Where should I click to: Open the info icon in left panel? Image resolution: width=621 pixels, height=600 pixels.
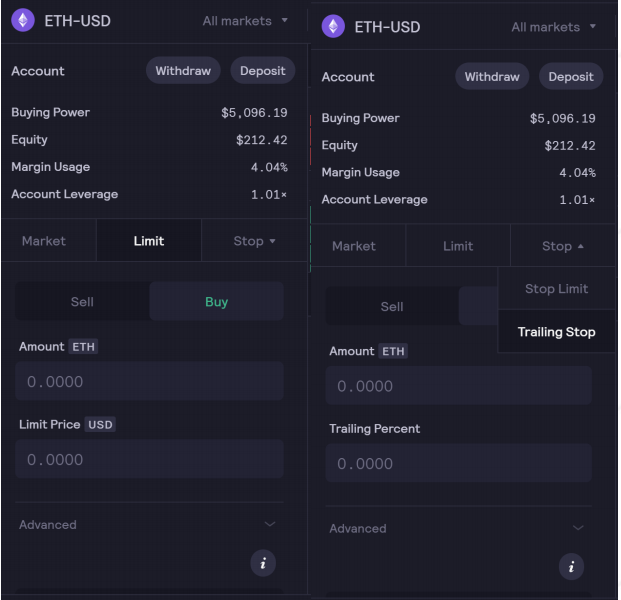click(x=263, y=563)
